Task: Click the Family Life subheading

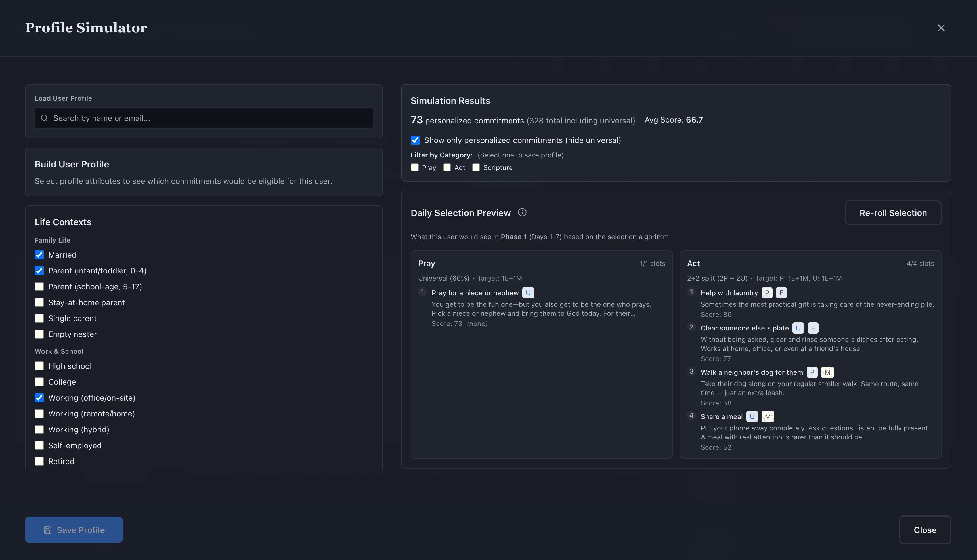Action: (52, 240)
